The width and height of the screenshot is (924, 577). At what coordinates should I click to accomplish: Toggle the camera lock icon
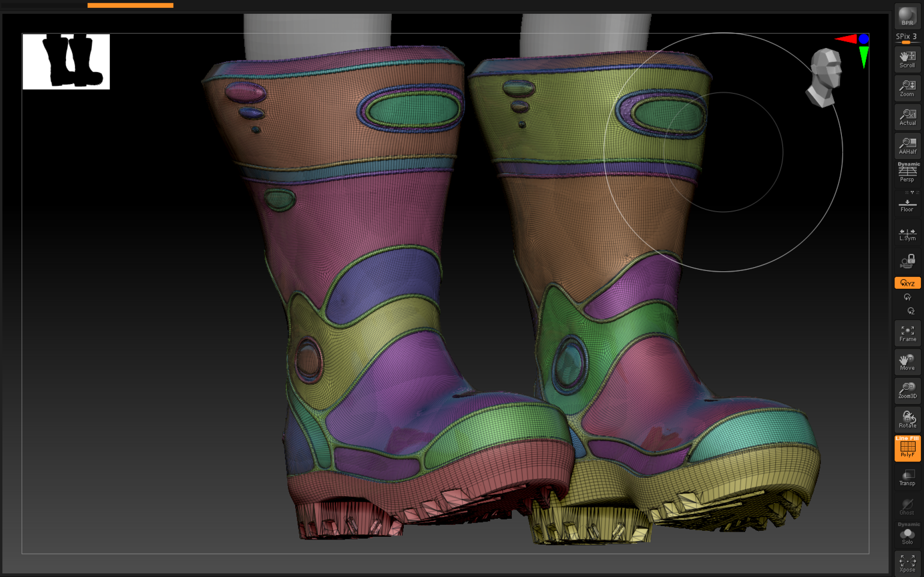(x=907, y=261)
